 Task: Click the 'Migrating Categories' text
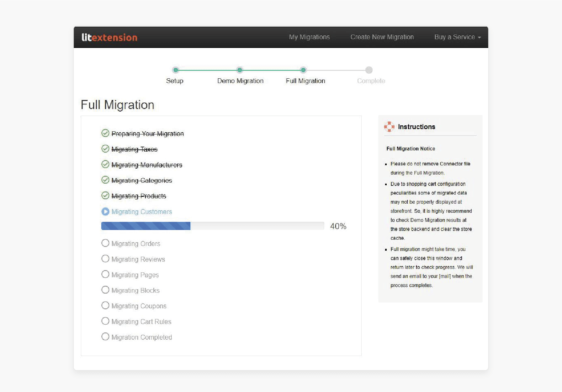click(142, 180)
